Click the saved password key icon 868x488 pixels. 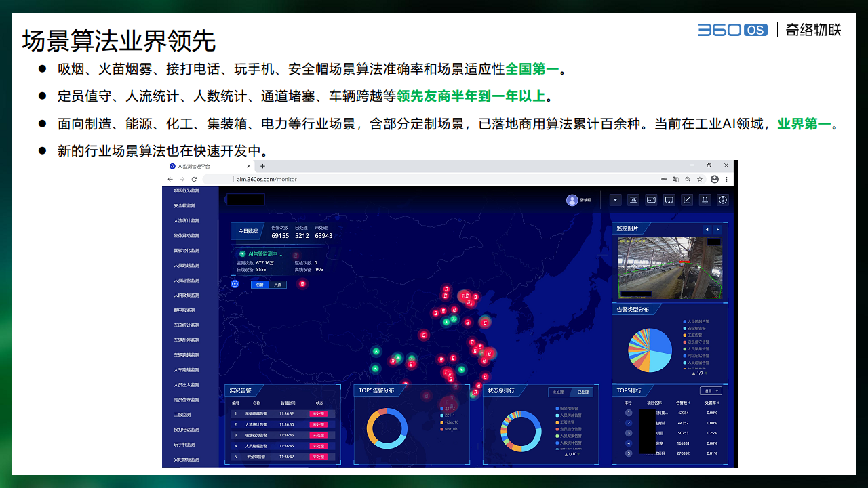point(664,179)
